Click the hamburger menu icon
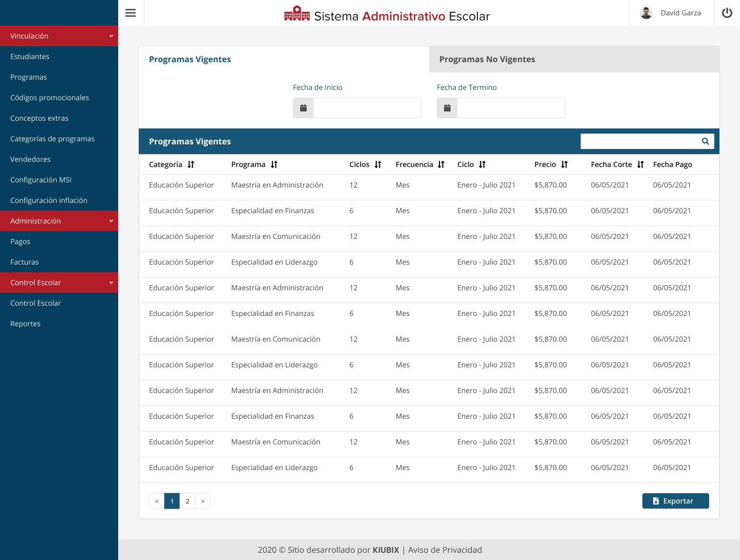 click(x=131, y=13)
